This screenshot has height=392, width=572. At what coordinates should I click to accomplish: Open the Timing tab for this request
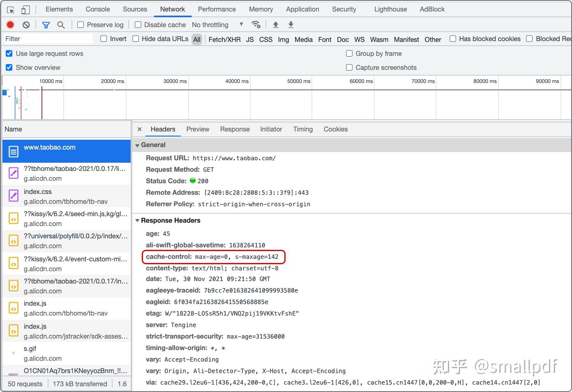point(302,129)
